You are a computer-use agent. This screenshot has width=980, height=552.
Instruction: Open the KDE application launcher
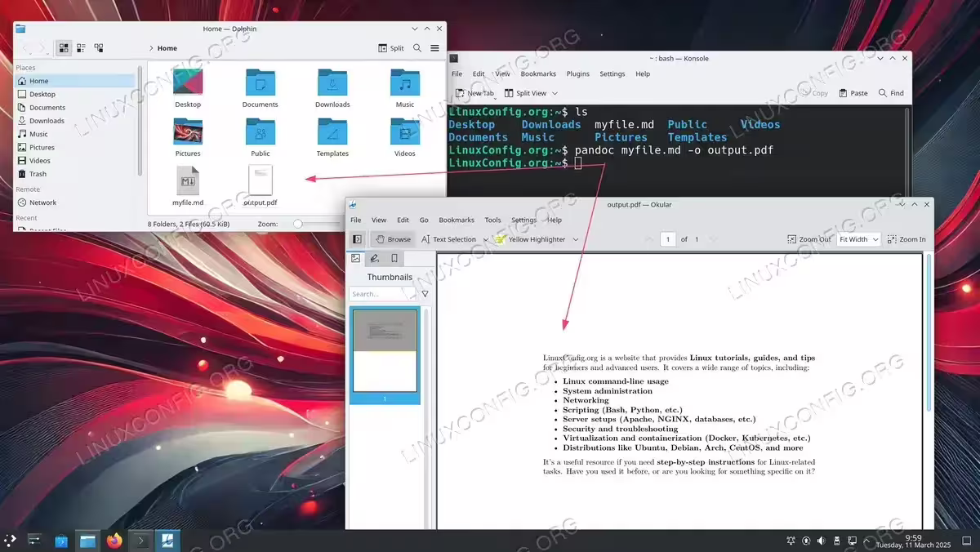click(10, 541)
